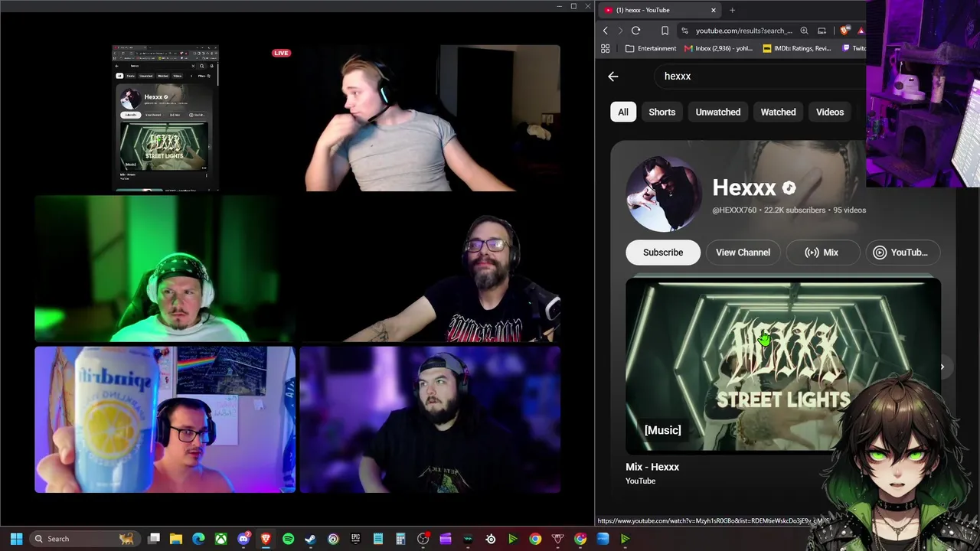Filter results by Shorts
Screen dimensions: 980x551
662,112
